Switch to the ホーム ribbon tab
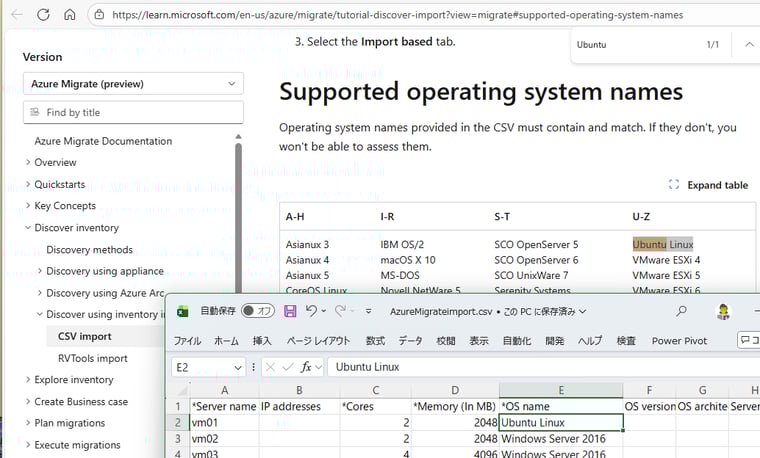Image resolution: width=760 pixels, height=458 pixels. [226, 341]
